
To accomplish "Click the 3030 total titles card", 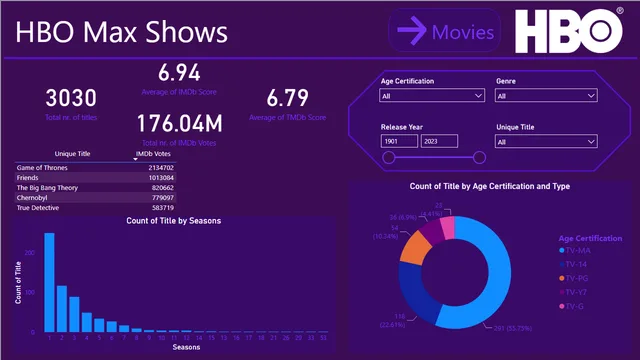I will click(x=71, y=104).
